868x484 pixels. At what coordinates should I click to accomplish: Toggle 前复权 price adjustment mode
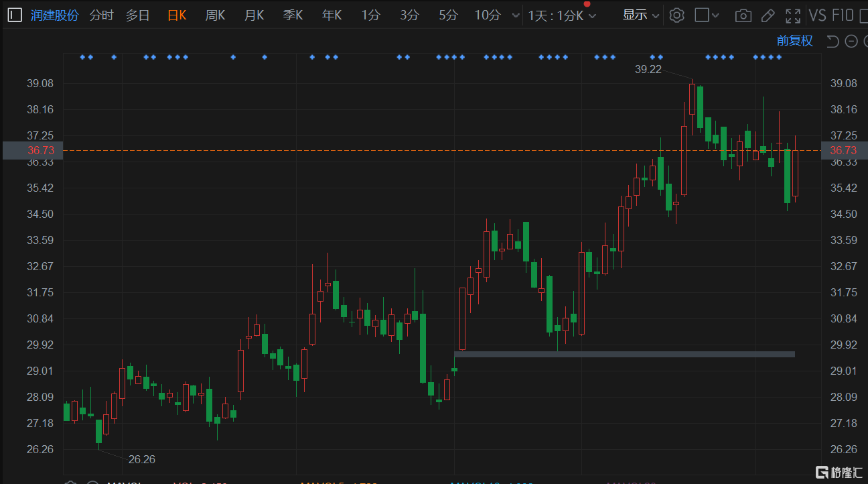coord(794,41)
